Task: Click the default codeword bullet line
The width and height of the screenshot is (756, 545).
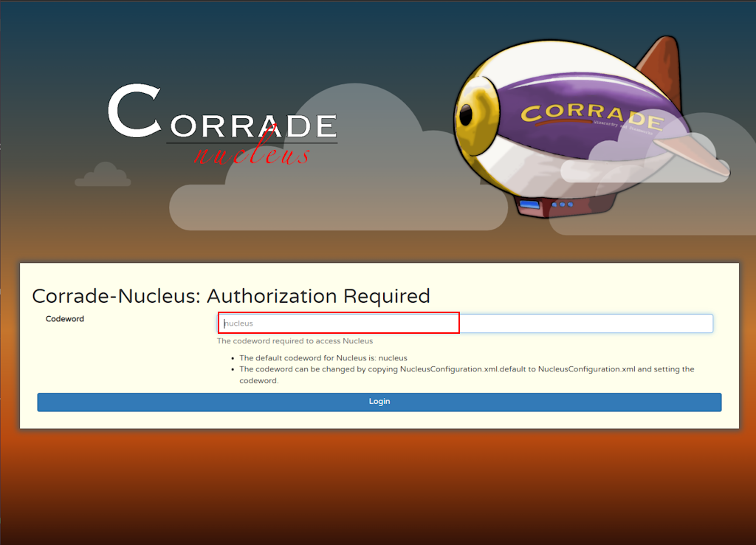Action: [x=323, y=358]
